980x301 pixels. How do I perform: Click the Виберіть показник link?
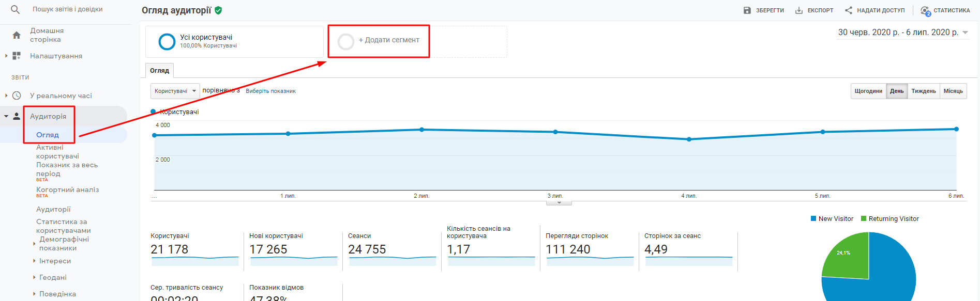pos(270,91)
